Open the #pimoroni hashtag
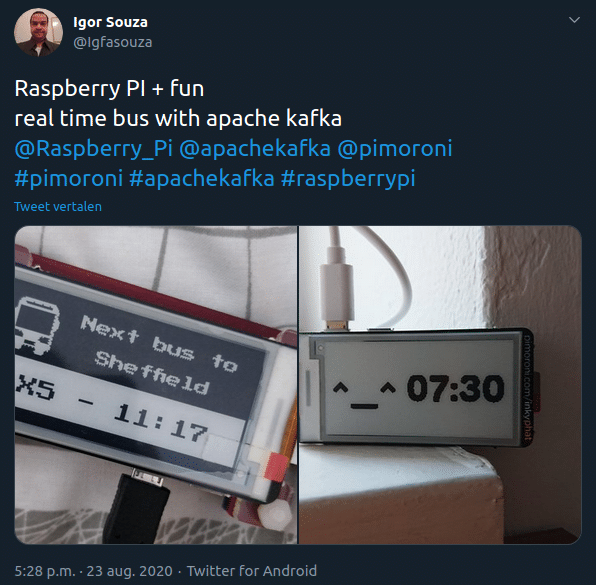Screen dimensions: 596x585 [x=68, y=178]
